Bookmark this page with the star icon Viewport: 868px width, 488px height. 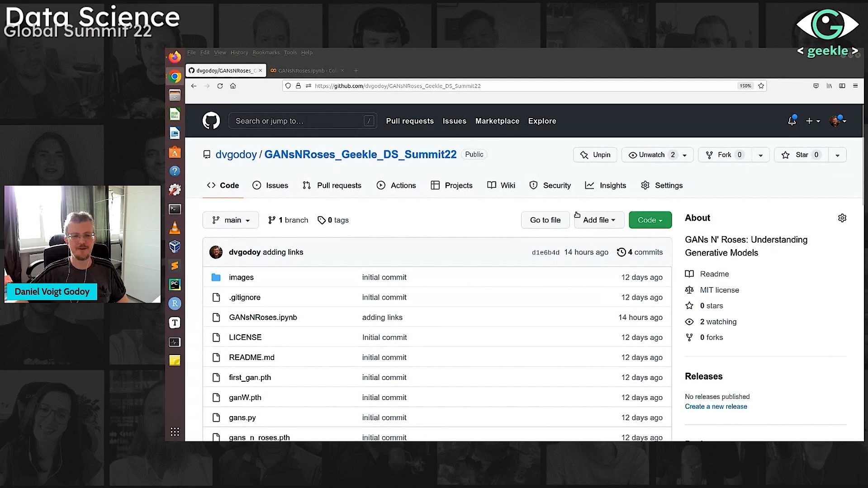point(761,86)
